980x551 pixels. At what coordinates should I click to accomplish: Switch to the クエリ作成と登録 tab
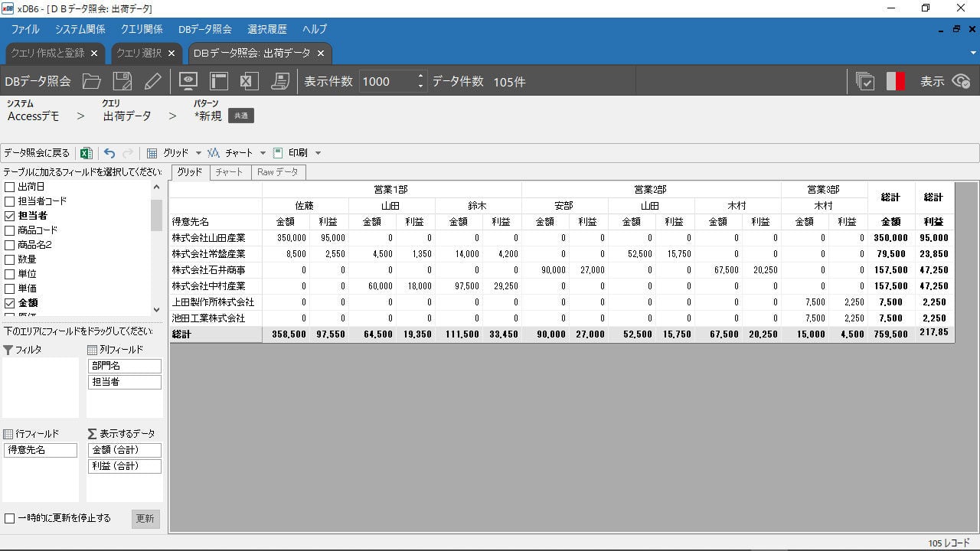[x=47, y=53]
